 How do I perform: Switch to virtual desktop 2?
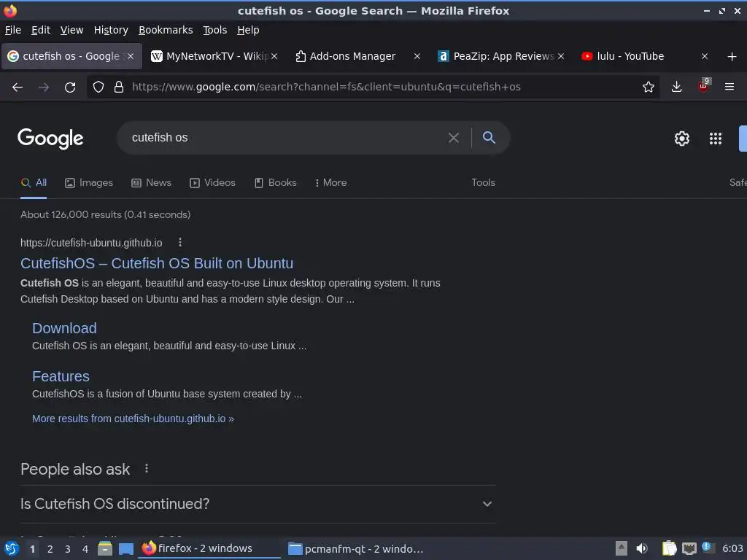(x=50, y=549)
